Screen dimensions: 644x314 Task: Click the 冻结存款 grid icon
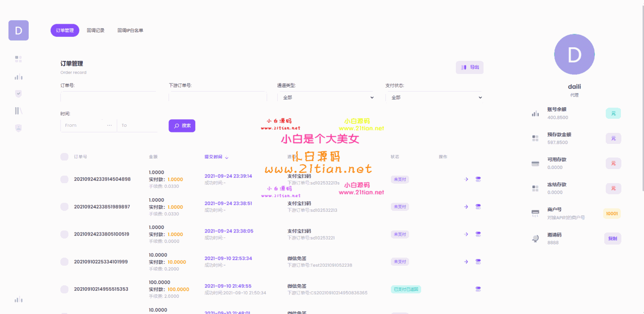pyautogui.click(x=535, y=188)
